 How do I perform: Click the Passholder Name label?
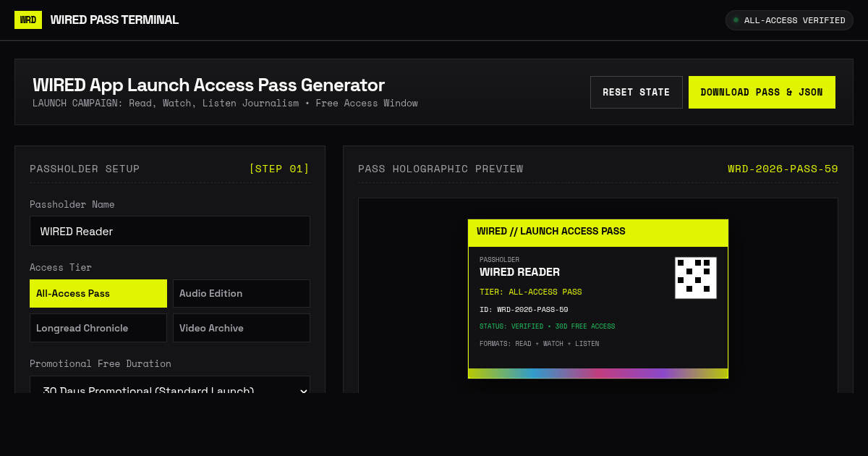[72, 204]
